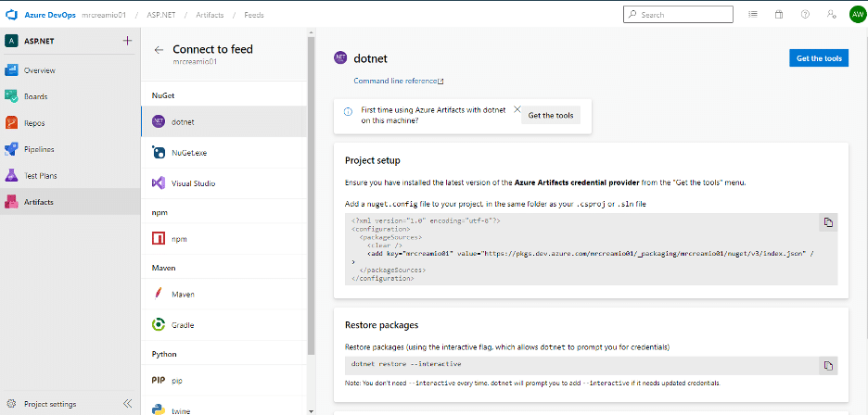Viewport: 868px width, 415px height.
Task: Click the dotnet icon beside page title
Action: (x=340, y=57)
